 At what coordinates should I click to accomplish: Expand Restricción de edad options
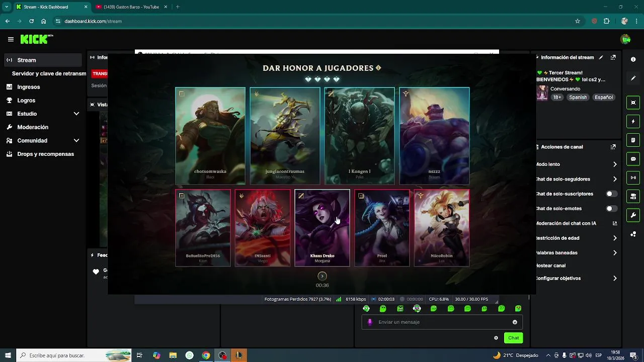click(x=615, y=238)
